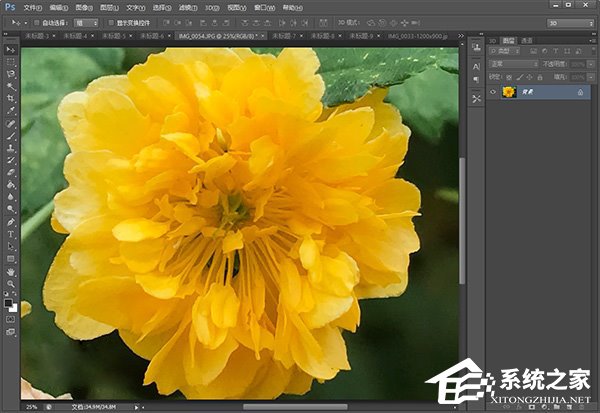The width and height of the screenshot is (600, 413).
Task: Open the 3D workspace switcher dropdown
Action: [568, 21]
